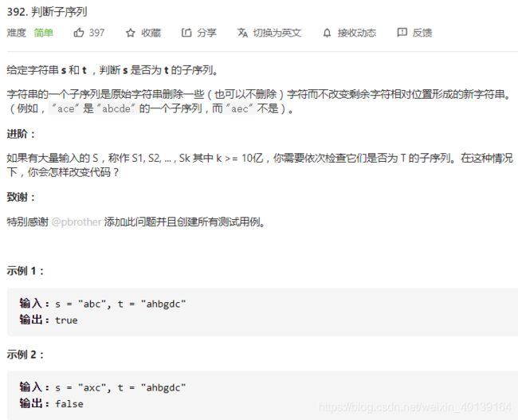
Task: Click the 简单 difficulty tag
Action: coord(43,33)
